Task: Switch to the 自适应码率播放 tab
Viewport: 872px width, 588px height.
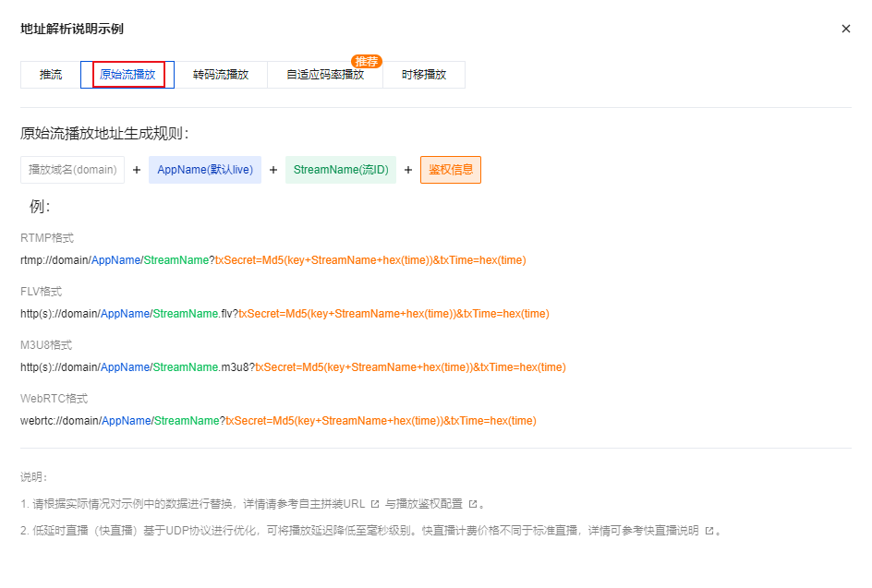Action: [x=325, y=75]
